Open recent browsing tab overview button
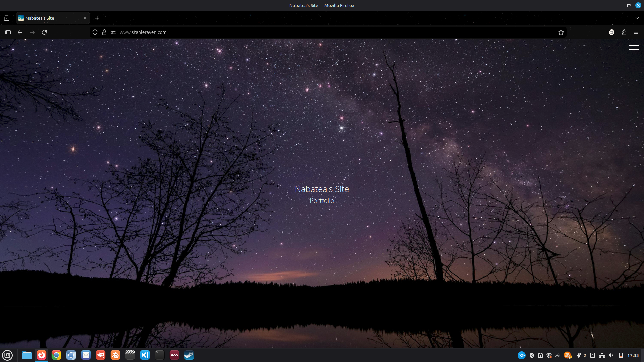644x362 pixels. coord(7,18)
